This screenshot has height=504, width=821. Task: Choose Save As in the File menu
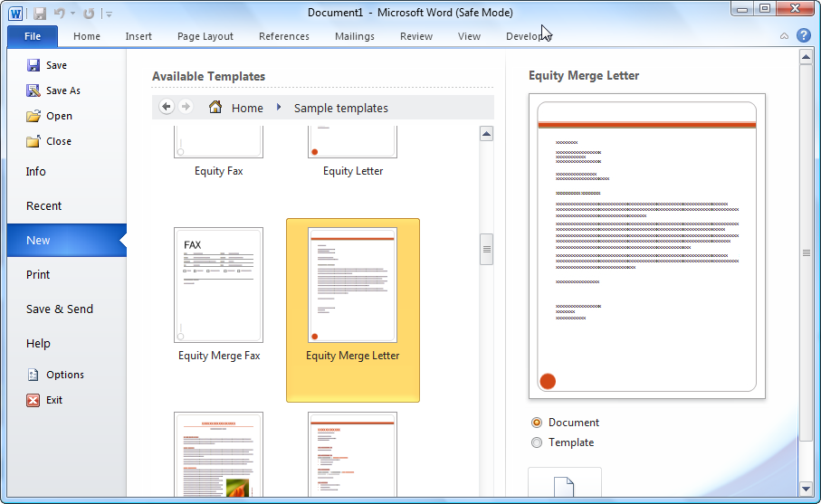point(53,90)
